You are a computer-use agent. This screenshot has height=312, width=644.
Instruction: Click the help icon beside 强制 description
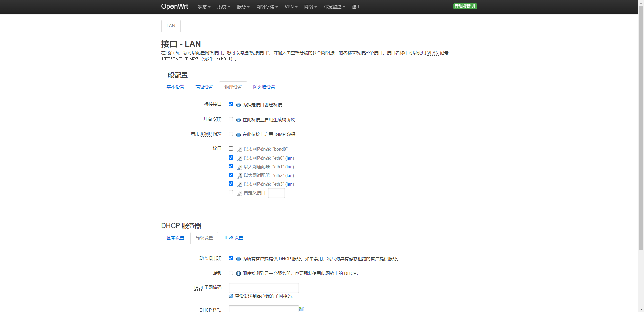[238, 274]
